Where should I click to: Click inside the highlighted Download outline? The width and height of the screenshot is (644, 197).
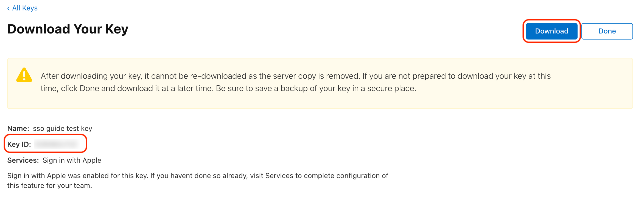click(x=551, y=31)
